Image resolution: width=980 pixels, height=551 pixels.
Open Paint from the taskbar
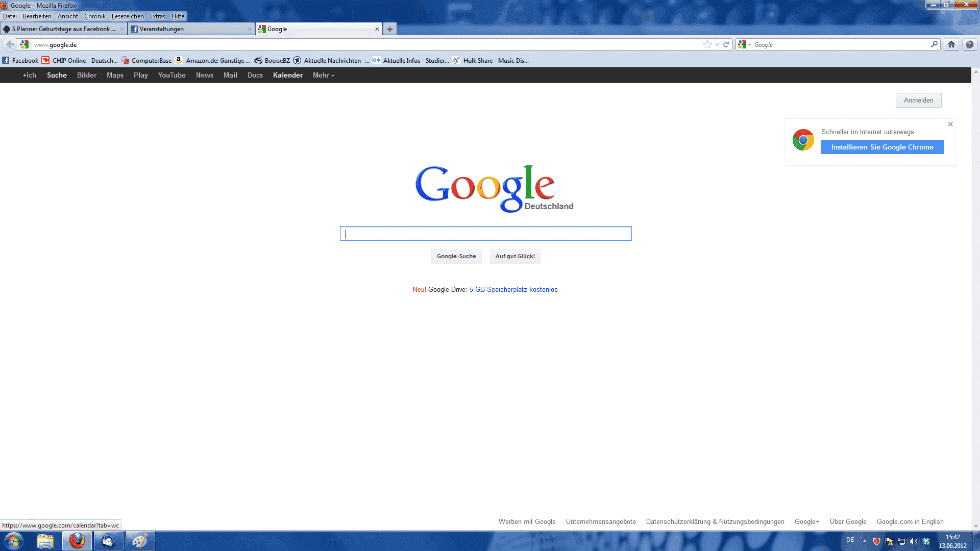(x=140, y=541)
